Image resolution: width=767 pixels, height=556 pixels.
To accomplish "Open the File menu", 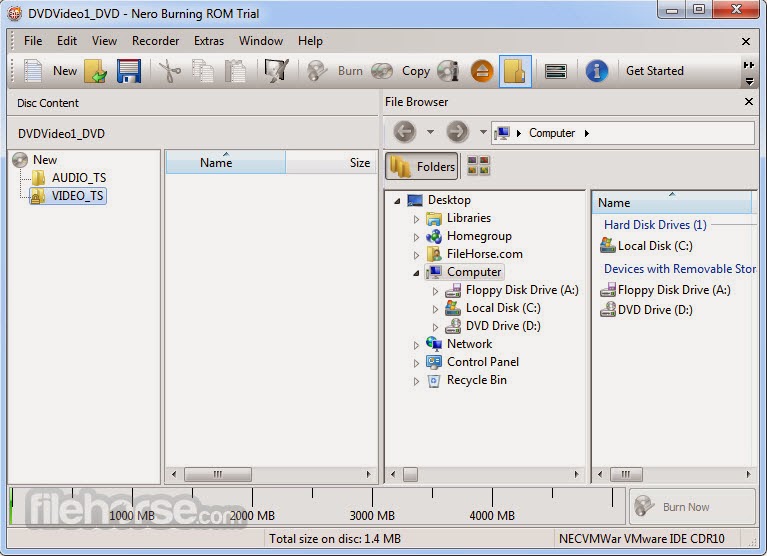I will coord(33,41).
